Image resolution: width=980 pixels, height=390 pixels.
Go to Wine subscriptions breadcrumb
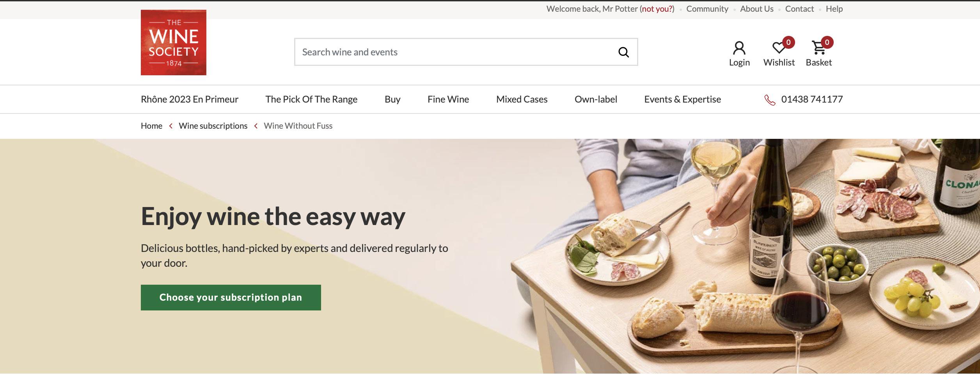point(213,126)
